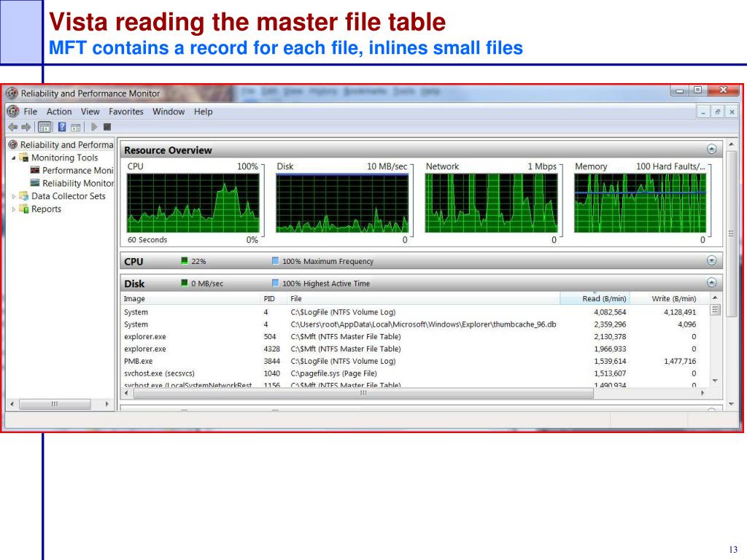
Task: Click the app icon beside File menu
Action: coord(13,112)
